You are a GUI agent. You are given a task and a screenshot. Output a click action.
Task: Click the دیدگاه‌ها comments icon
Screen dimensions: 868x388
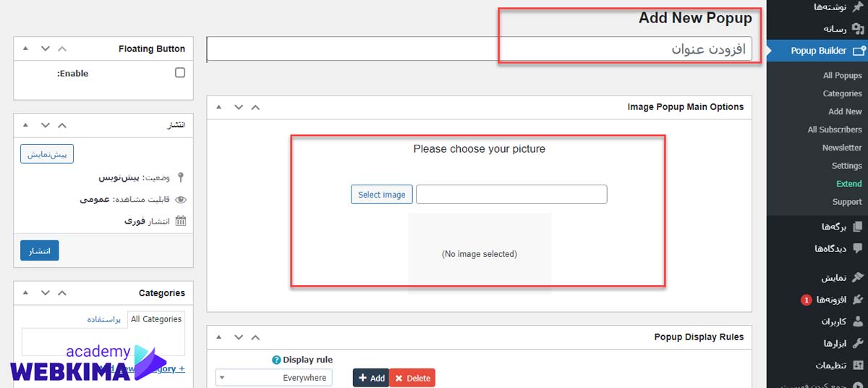pyautogui.click(x=858, y=248)
